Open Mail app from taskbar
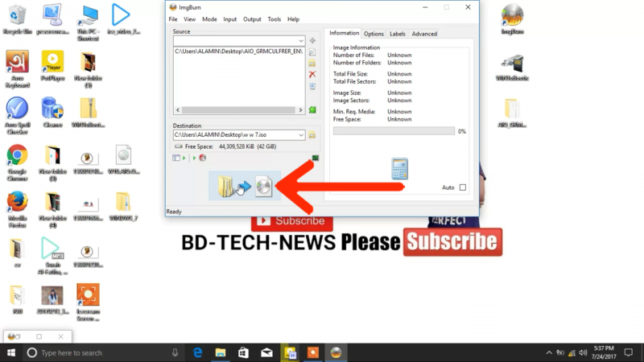This screenshot has width=644, height=362. [x=266, y=352]
